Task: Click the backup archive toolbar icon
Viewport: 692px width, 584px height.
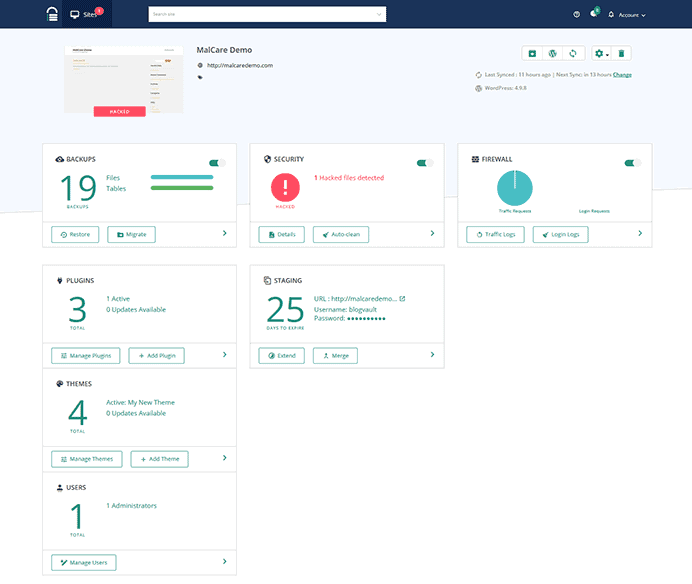Action: pos(532,53)
